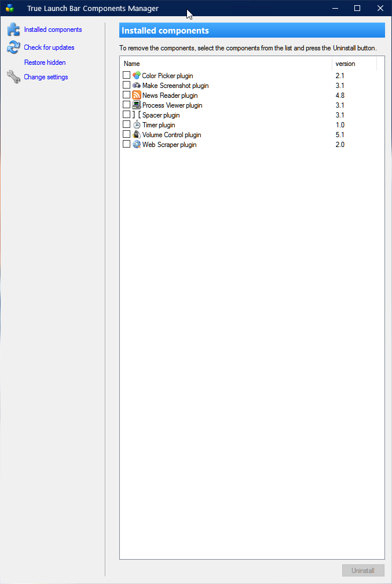Click the Timer plugin stopwatch icon
The image size is (392, 584).
pos(137,125)
